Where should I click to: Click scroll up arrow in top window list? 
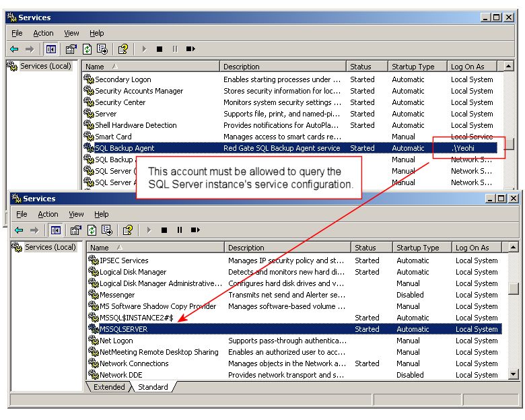pyautogui.click(x=509, y=66)
